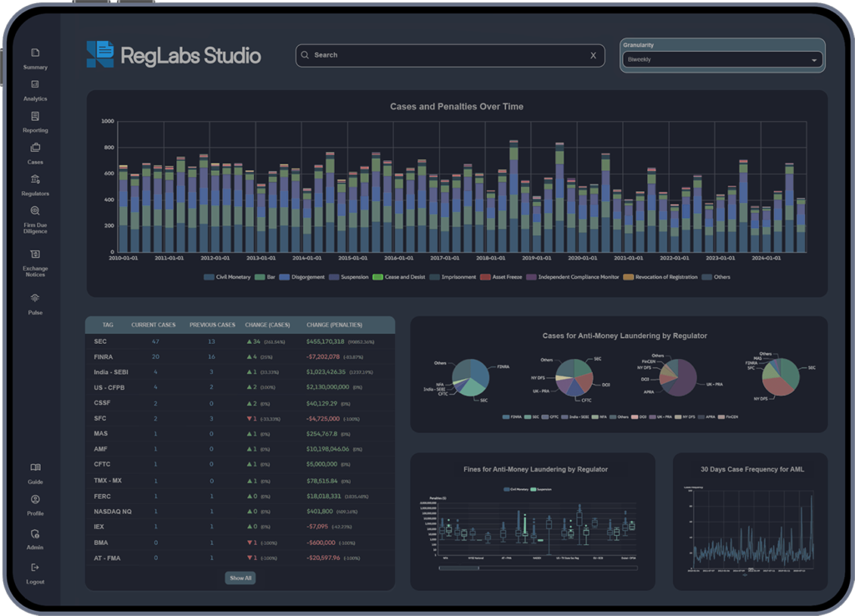Click the search magnifier icon

click(305, 55)
